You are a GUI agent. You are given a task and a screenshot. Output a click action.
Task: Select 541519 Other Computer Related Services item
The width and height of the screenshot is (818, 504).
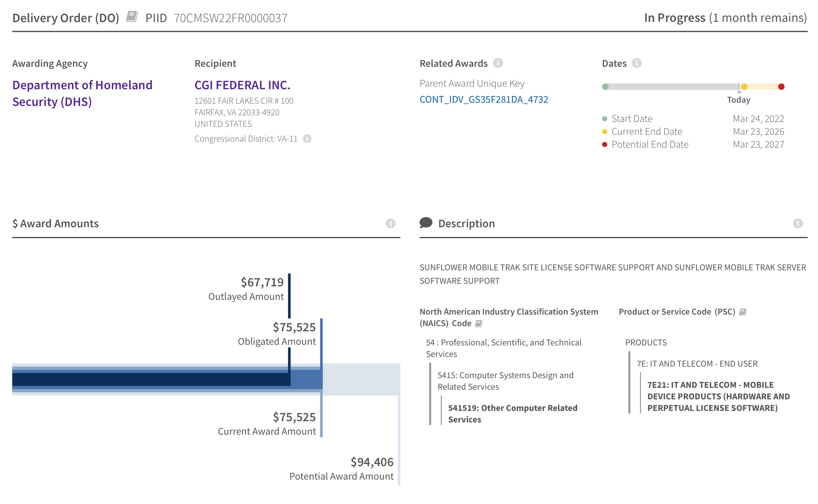tap(512, 413)
